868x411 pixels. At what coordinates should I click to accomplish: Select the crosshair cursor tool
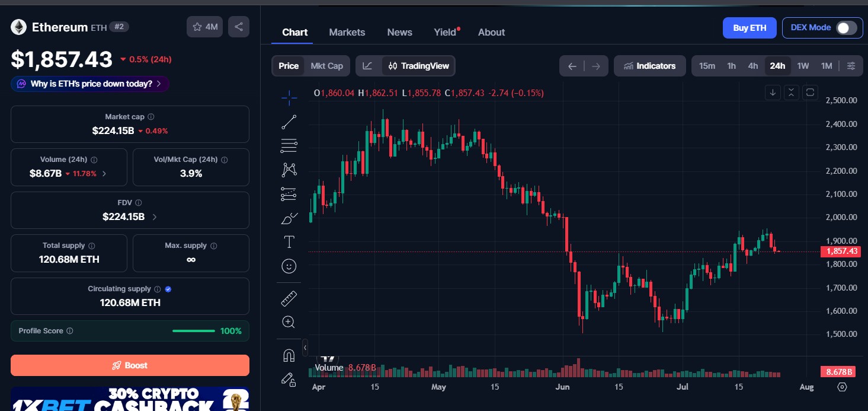[x=289, y=98]
